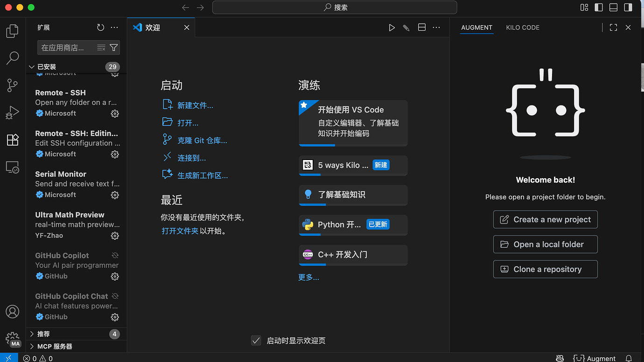Screen dimensions: 644x362
Task: Open the Remote Explorer view
Action: [13, 167]
